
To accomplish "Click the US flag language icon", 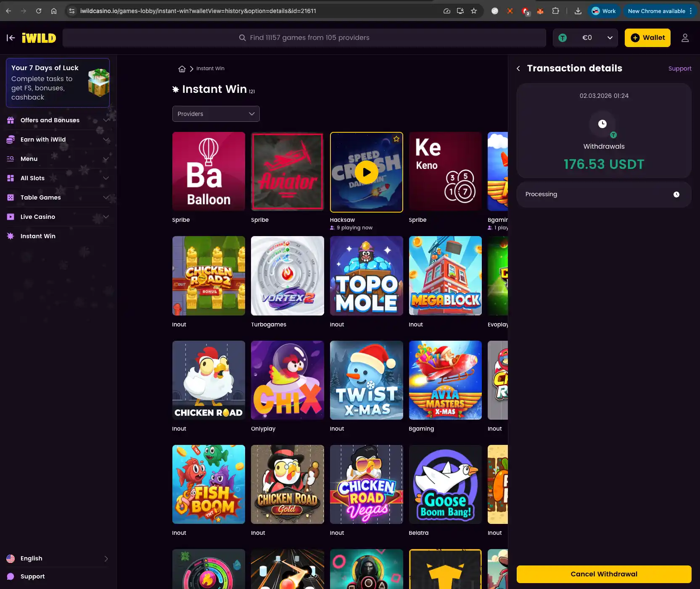I will coord(11,558).
